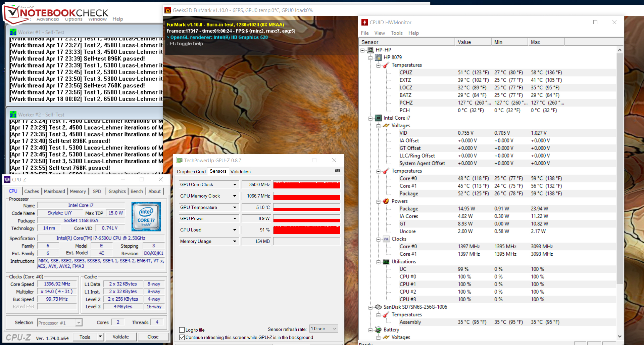644x345 pixels.
Task: Click the Worker #1 window icon
Action: tap(13, 32)
